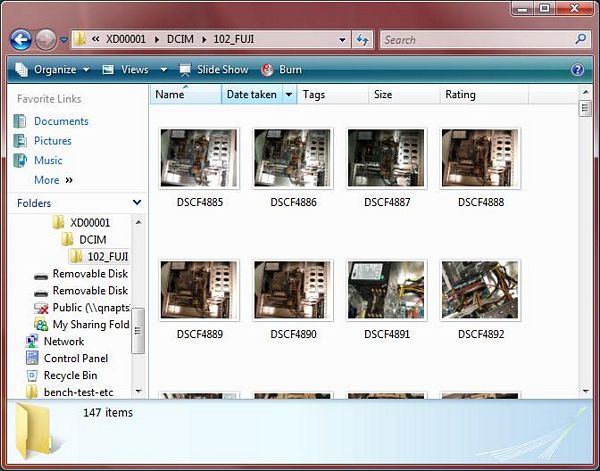Viewport: 600px width, 471px height.
Task: Expand arrow after XD00001 in breadcrumb
Action: click(157, 39)
